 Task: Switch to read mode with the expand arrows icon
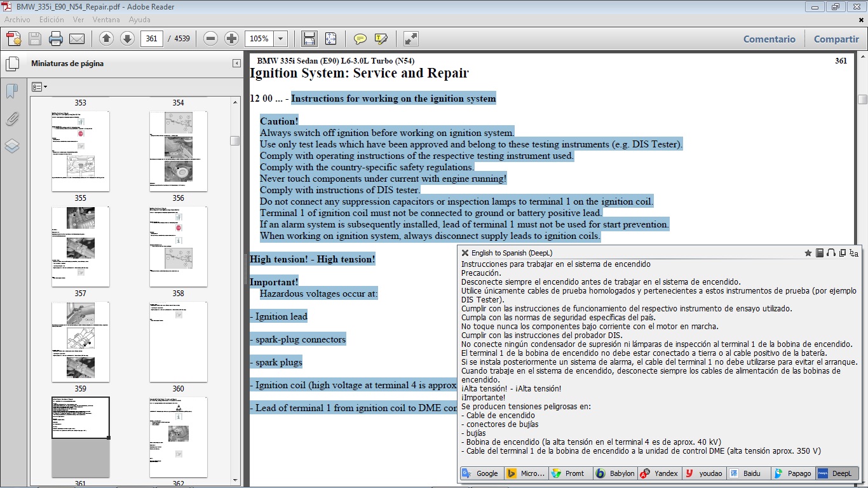[x=411, y=39]
